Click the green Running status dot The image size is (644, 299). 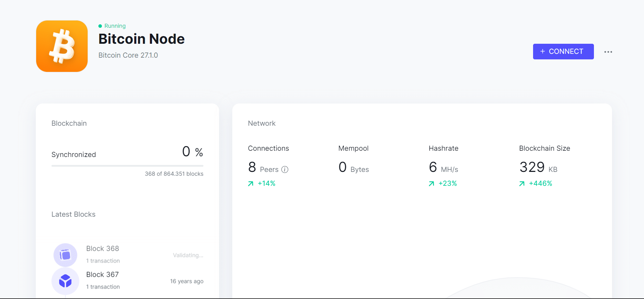(100, 26)
